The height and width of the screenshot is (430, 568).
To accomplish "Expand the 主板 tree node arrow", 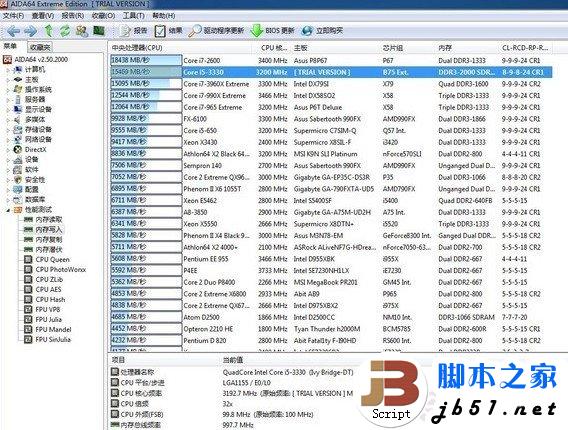I will click(x=8, y=80).
